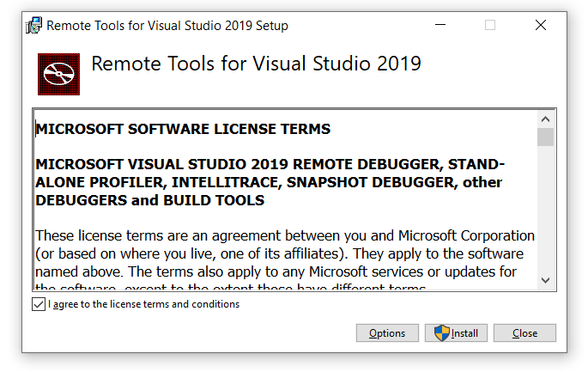Click the scroll up arrow in license box
Image resolution: width=588 pixels, height=372 pixels.
[546, 119]
